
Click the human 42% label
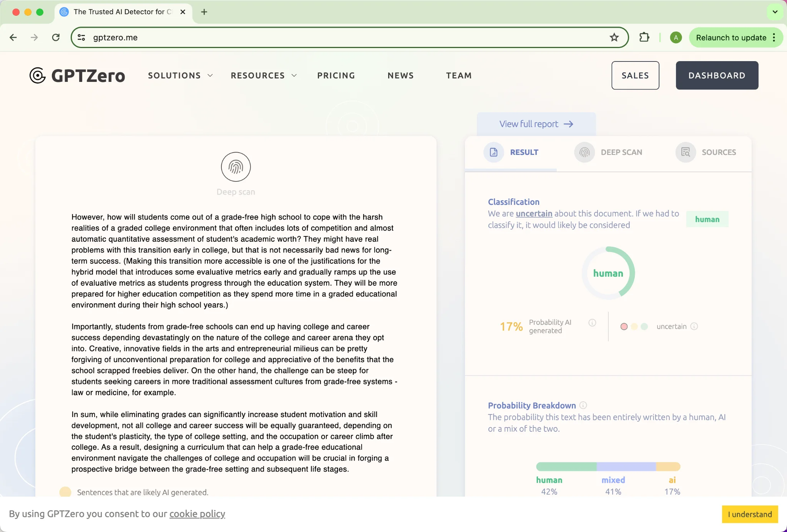[549, 486]
